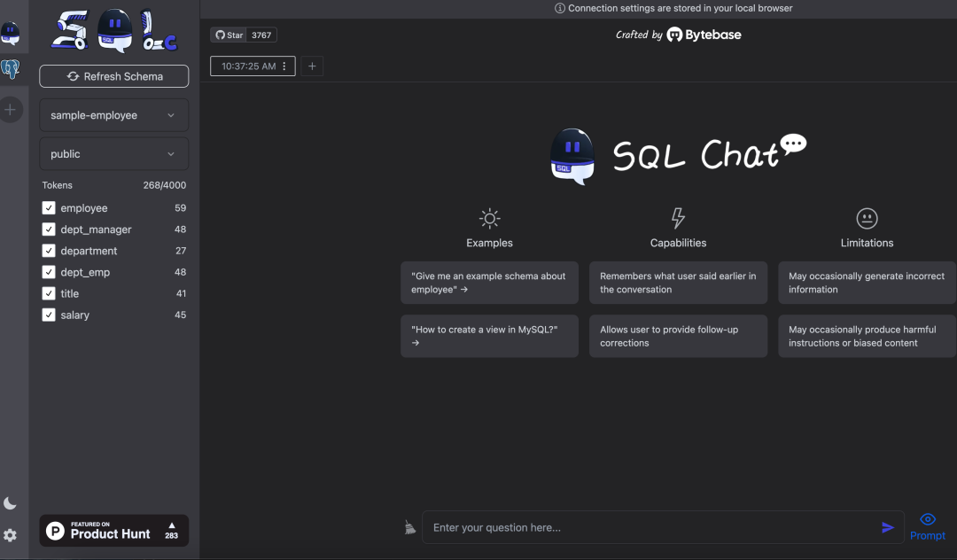This screenshot has width=957, height=560.
Task: Use the 'How to create a view in MySQL?' example
Action: pos(489,336)
